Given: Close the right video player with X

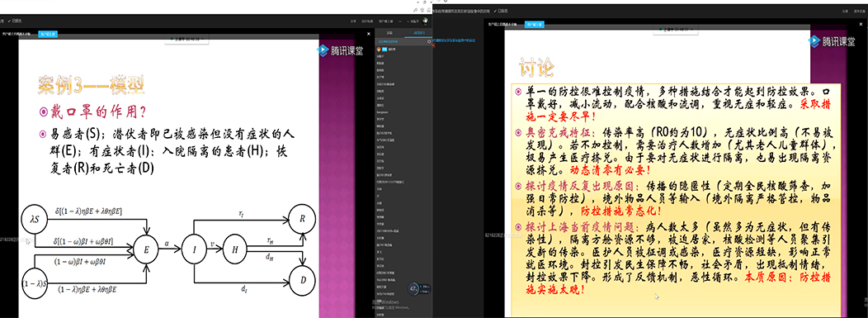Looking at the screenshot, I should (861, 24).
